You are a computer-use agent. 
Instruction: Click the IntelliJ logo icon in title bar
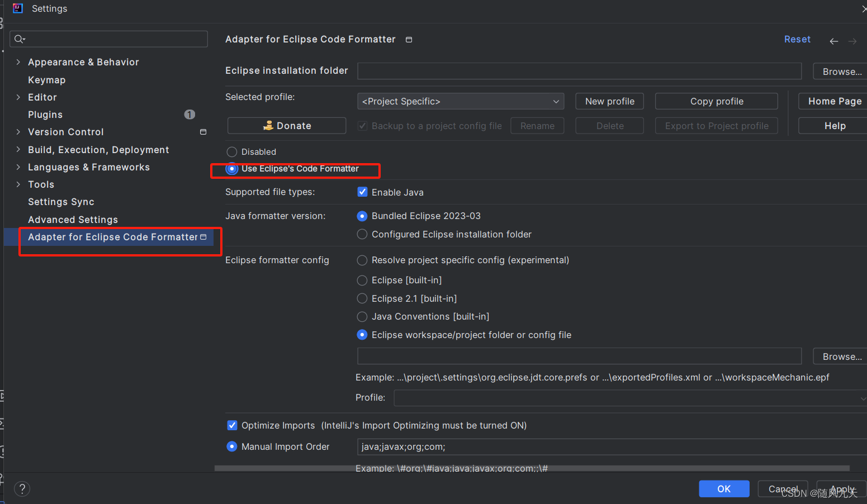(x=18, y=8)
